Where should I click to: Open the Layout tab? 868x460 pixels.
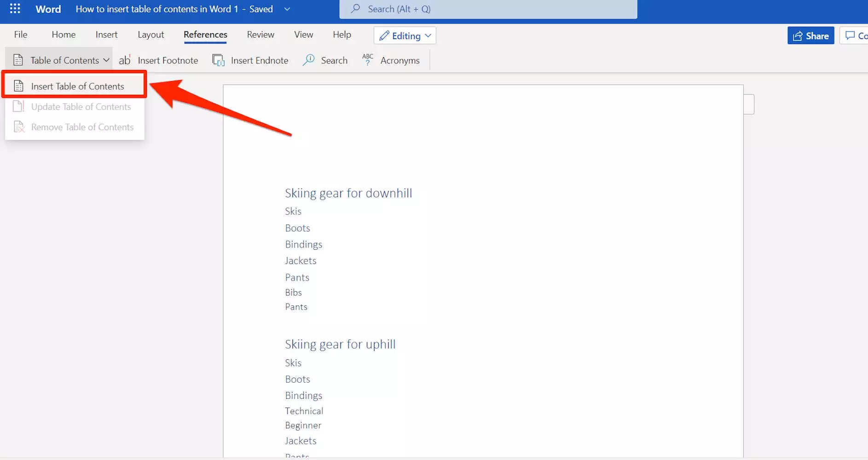(150, 34)
